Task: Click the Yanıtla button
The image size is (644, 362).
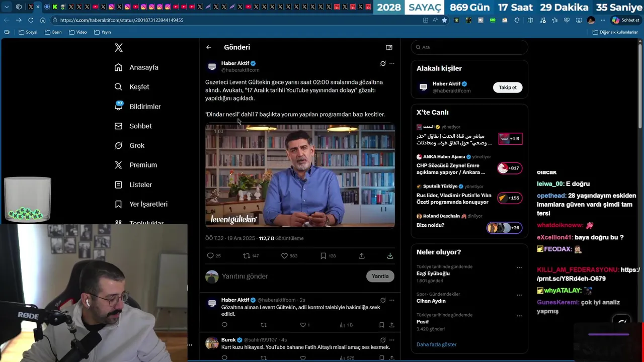Action: tap(380, 276)
